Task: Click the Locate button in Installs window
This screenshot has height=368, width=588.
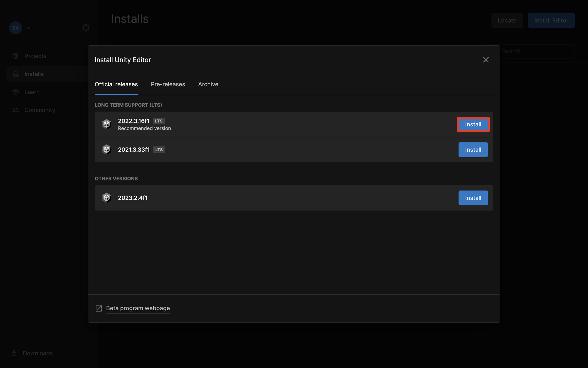Action: coord(507,20)
